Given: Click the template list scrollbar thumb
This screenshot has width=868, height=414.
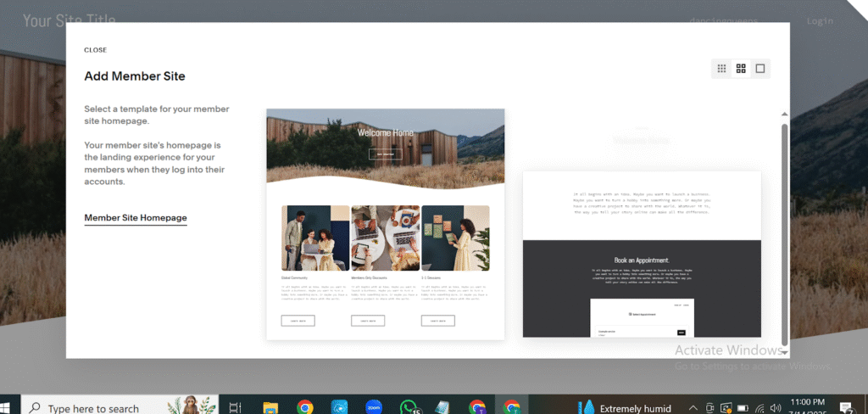Looking at the screenshot, I should click(x=784, y=234).
